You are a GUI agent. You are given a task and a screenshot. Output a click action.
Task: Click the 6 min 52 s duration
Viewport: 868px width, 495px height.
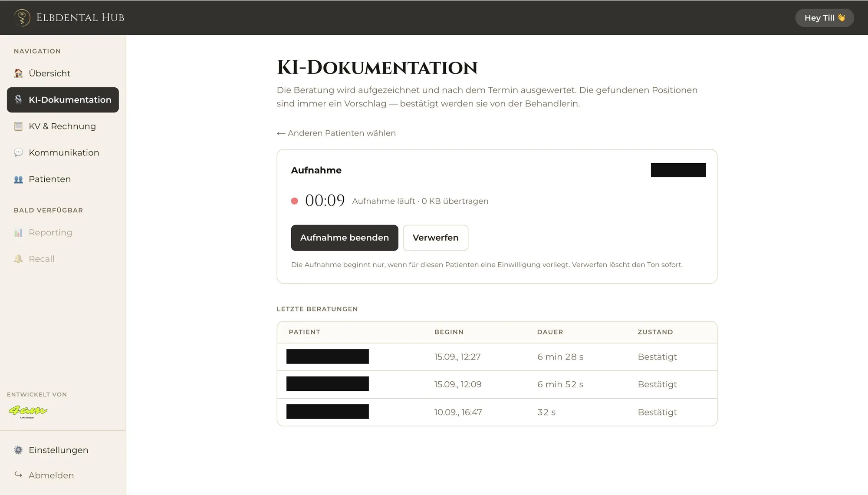560,385
